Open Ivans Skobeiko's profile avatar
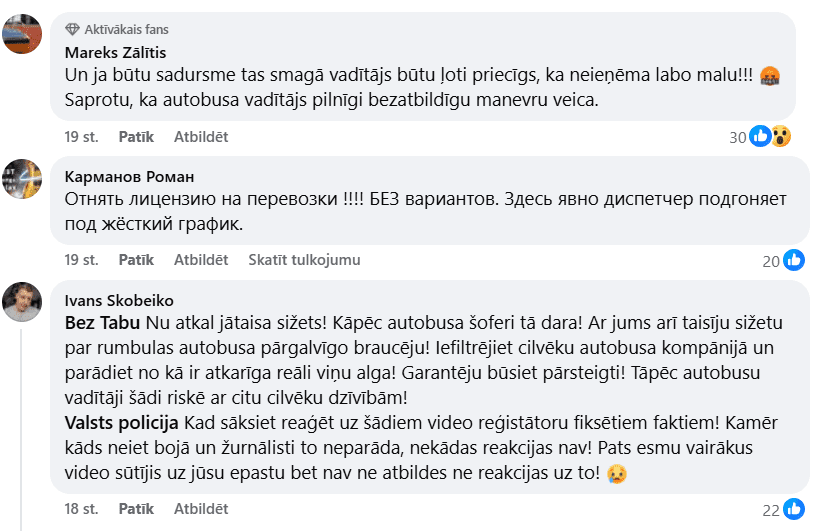825x531 pixels. (x=22, y=302)
